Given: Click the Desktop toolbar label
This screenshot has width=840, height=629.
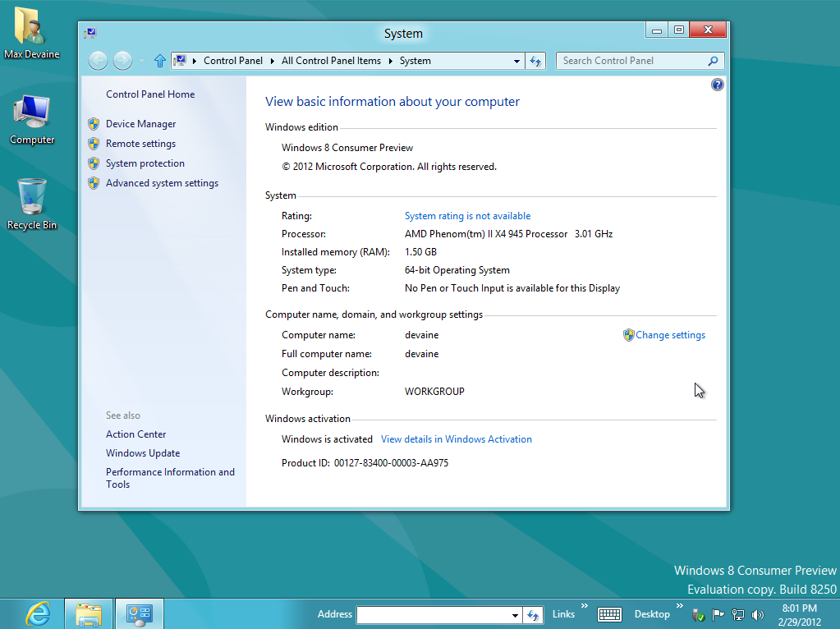Looking at the screenshot, I should 652,614.
